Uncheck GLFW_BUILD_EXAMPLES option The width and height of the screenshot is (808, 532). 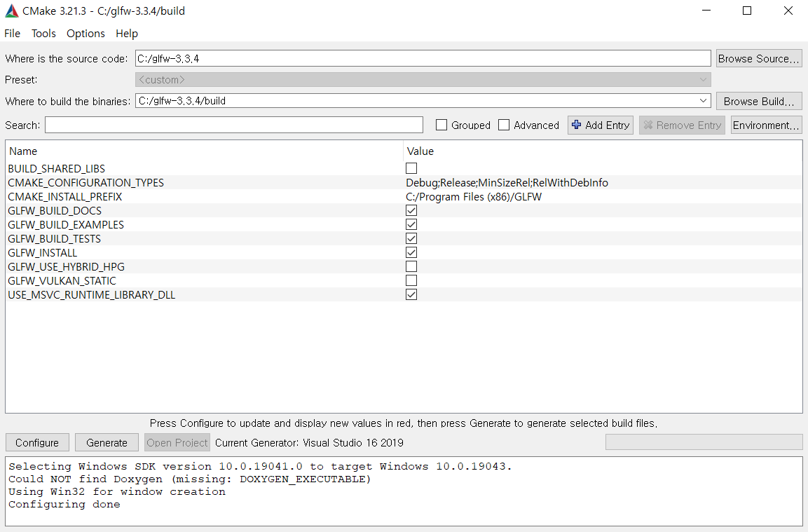pos(411,224)
